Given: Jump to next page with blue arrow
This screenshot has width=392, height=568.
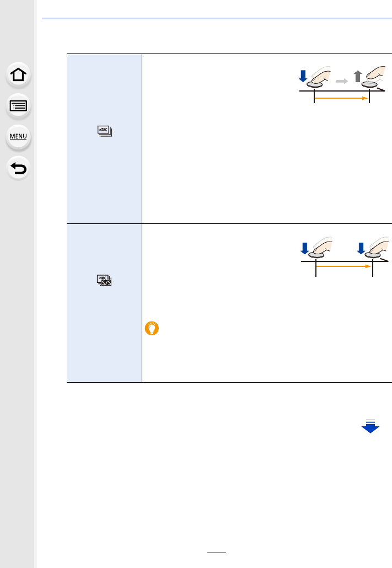Looking at the screenshot, I should (x=370, y=426).
